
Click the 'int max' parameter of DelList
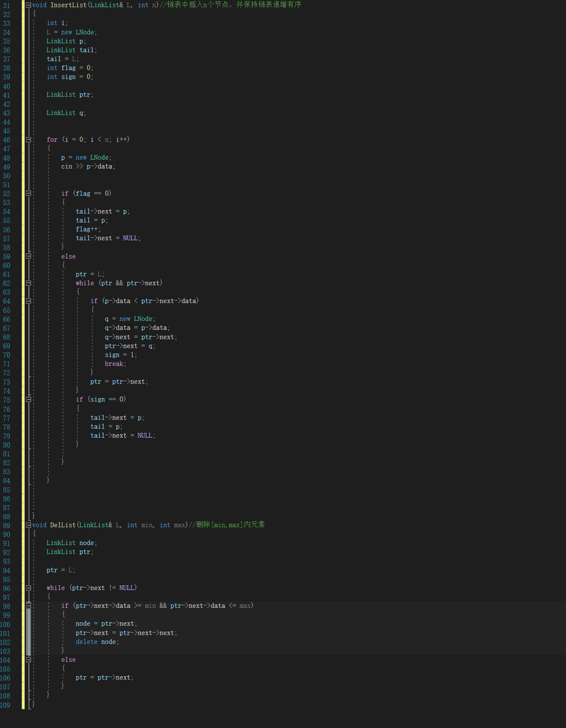tap(172, 525)
